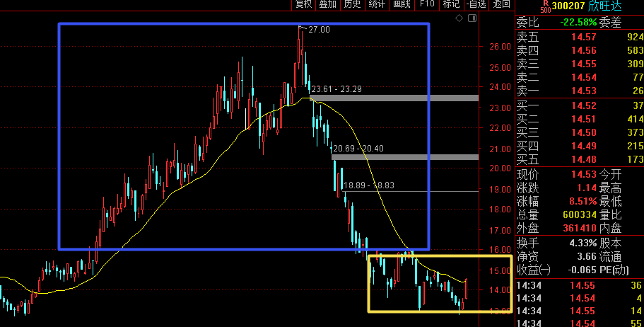Image resolution: width=644 pixels, height=327 pixels.
Task: Click 卖四 volume 583
Action: (636, 50)
